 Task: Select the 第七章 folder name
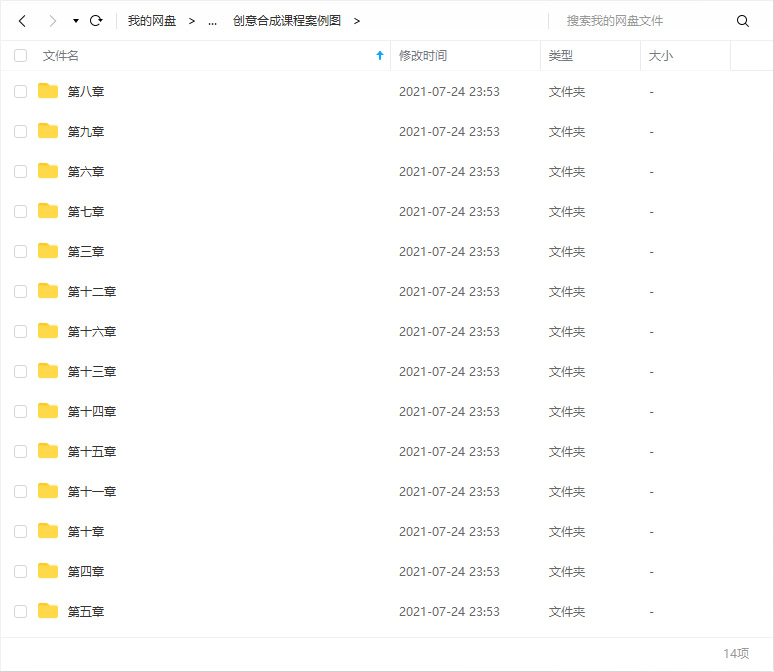(86, 212)
